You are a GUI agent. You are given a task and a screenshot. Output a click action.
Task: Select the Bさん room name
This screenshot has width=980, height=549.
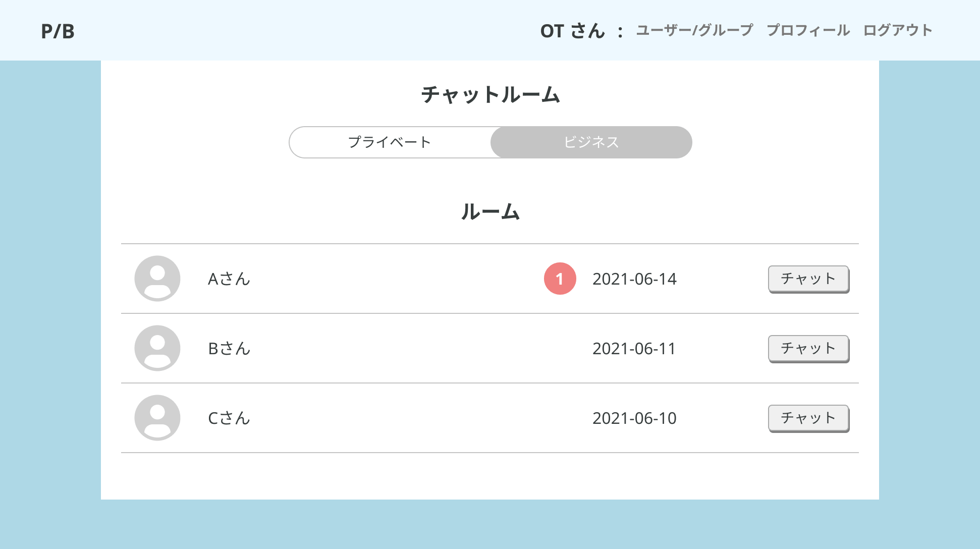(x=229, y=349)
